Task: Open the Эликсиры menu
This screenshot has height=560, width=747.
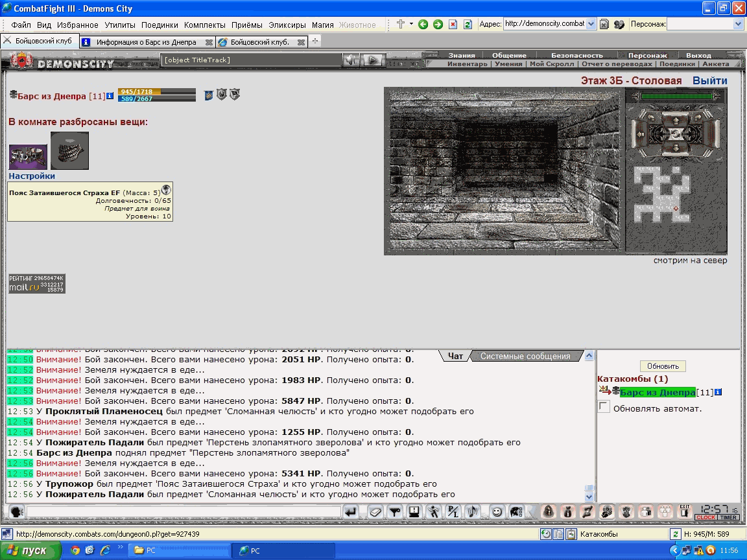Action: point(287,25)
